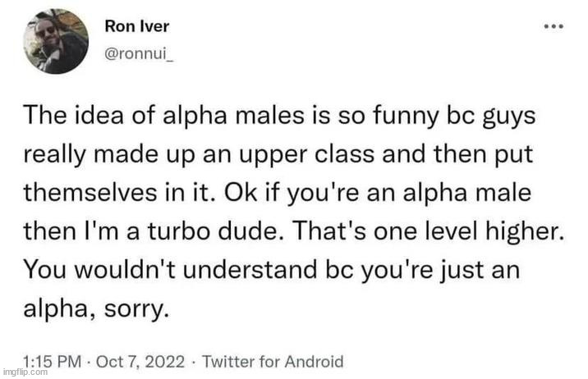This screenshot has width=588, height=379.
Task: Select the word 'Android' in the footer
Action: coord(314,362)
